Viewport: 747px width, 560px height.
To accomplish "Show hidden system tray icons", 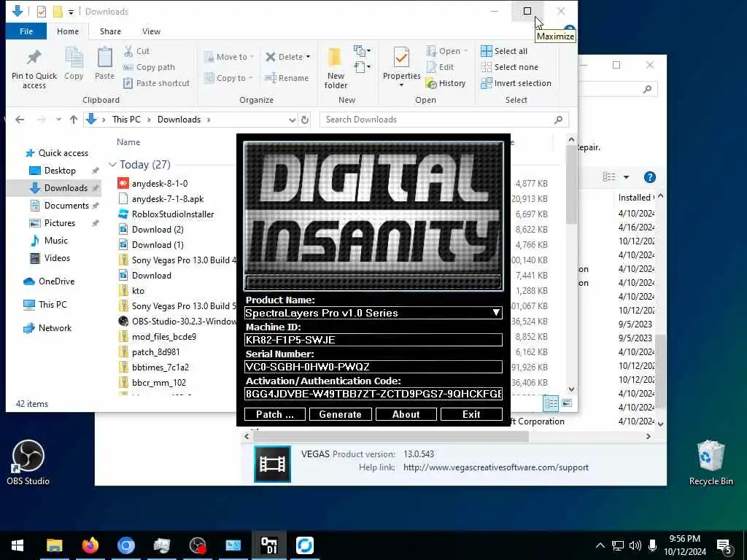I will click(600, 545).
